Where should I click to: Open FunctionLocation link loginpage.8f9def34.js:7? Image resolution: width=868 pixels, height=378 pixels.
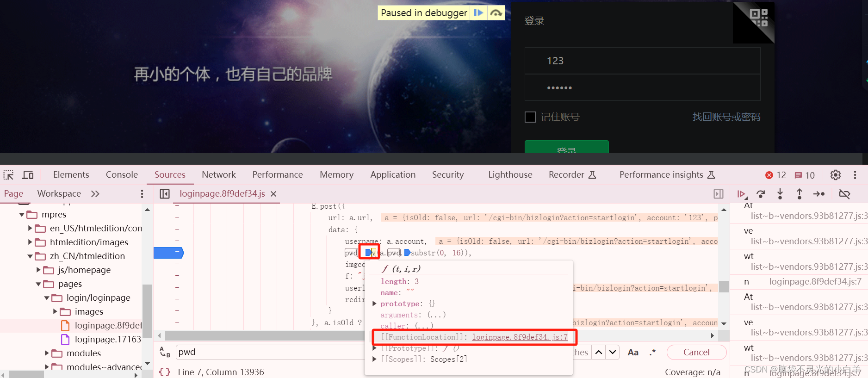click(x=520, y=337)
